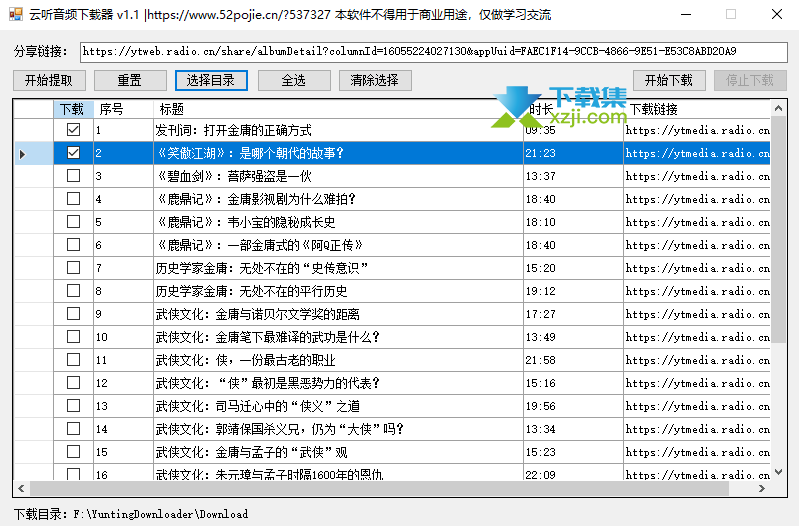
Task: Check the download box for row 11
Action: tap(73, 360)
